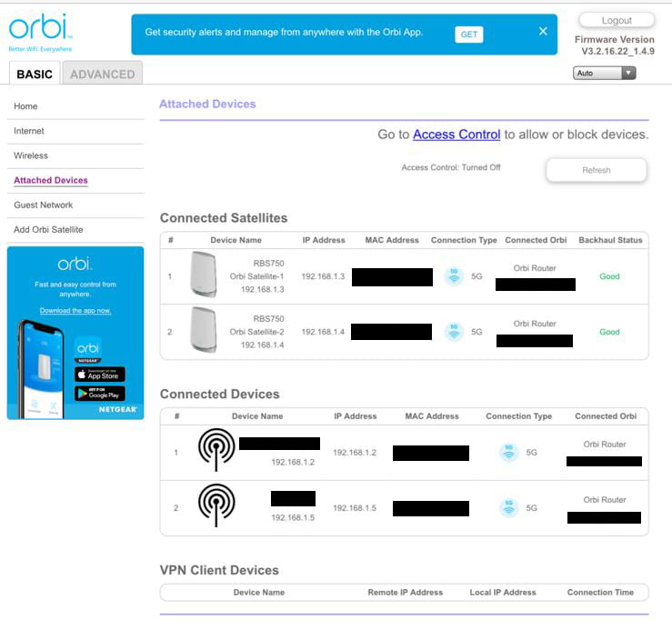Viewport: 672px width, 630px height.
Task: Click IP Address cell 192.168.1.2
Action: pos(355,453)
